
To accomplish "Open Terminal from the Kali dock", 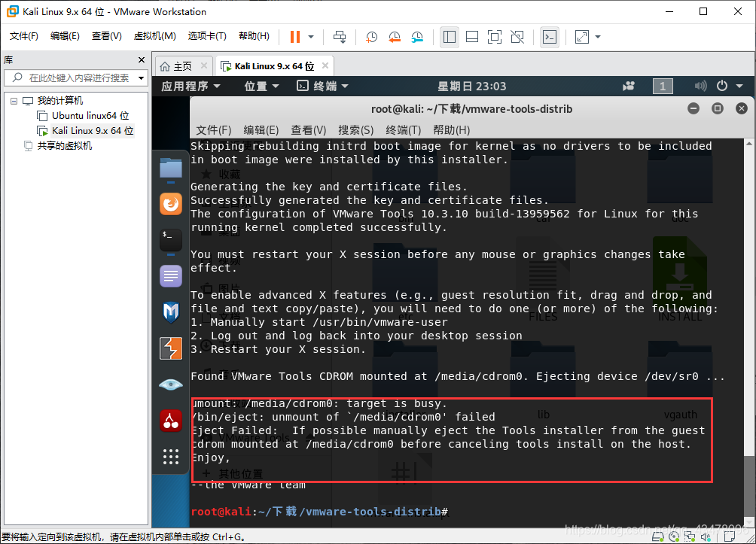I will click(x=171, y=240).
